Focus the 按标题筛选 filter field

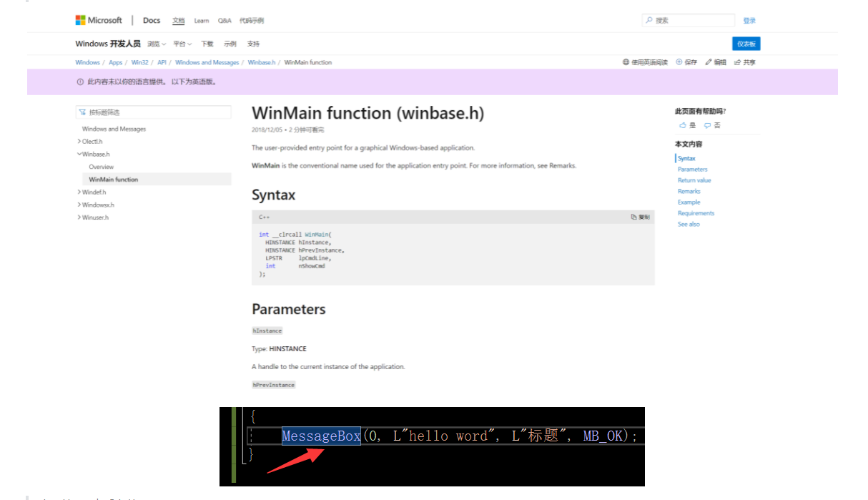tap(154, 112)
